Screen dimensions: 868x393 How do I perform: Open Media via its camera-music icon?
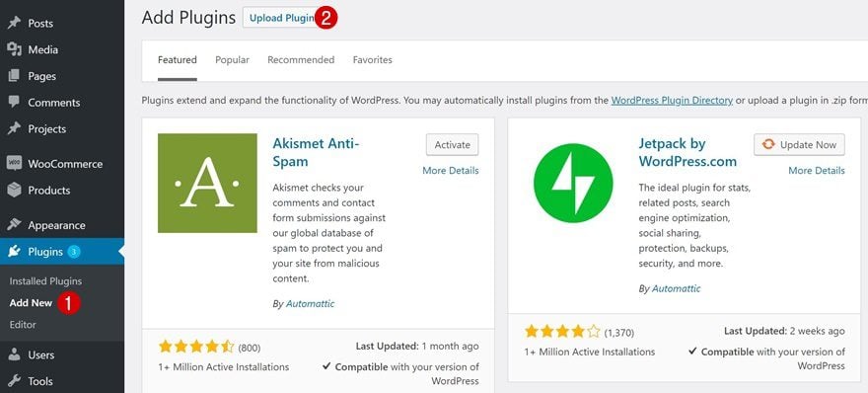(x=15, y=49)
